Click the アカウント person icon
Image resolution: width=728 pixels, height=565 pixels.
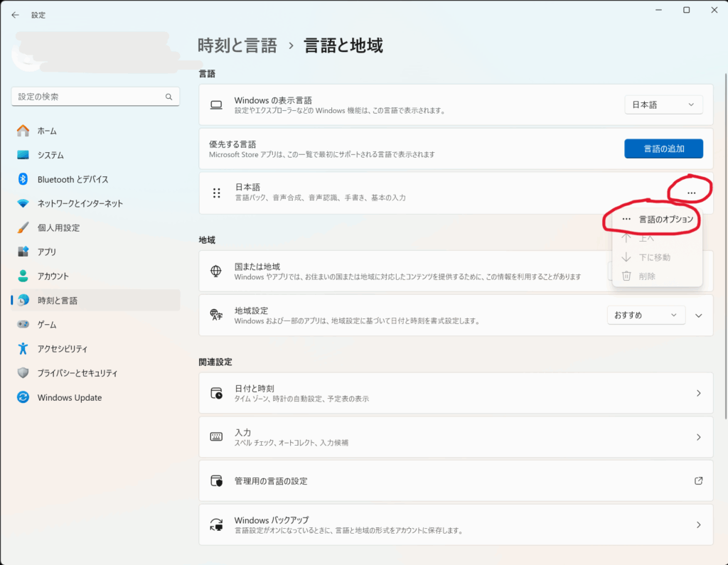[x=23, y=276]
